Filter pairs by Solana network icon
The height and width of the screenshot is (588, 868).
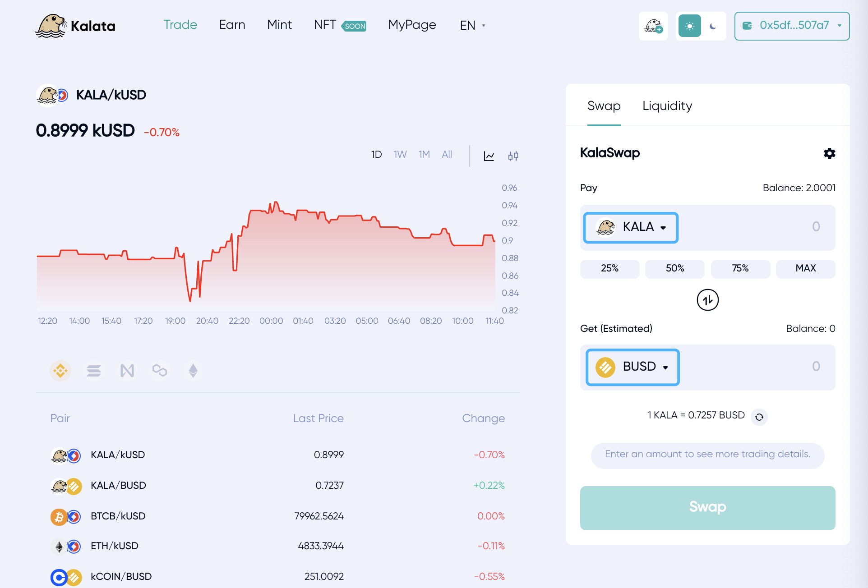pos(94,371)
